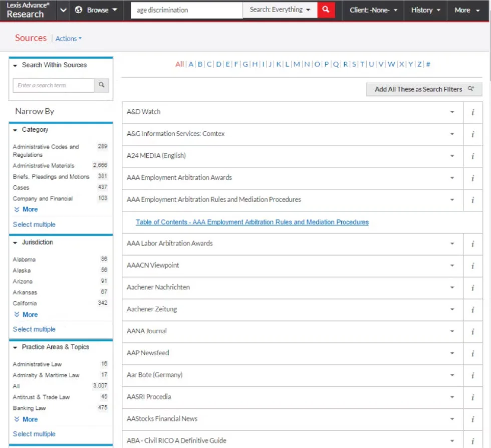Click the info icon for Aachener Zeitung

[472, 309]
